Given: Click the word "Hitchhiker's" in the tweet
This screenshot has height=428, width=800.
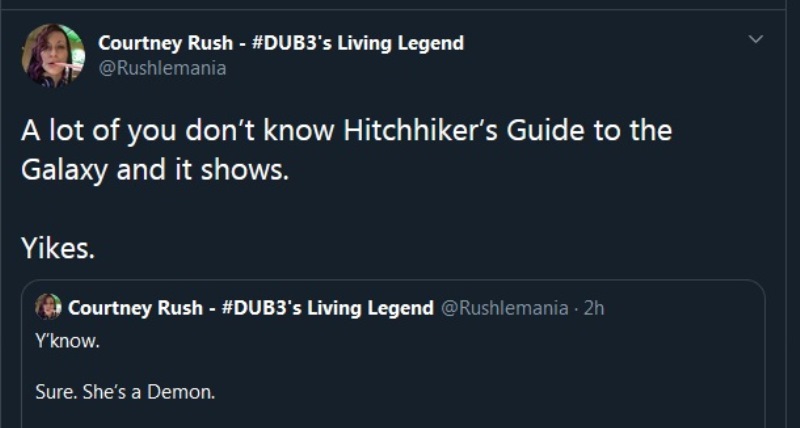Looking at the screenshot, I should (420, 131).
